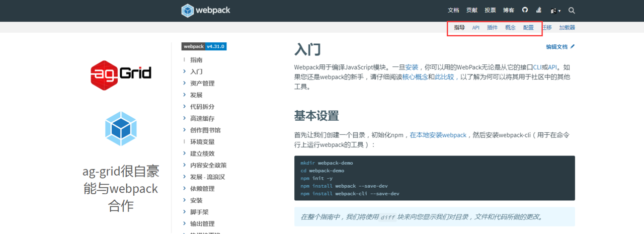Click the 'npm init -y' code line
The height and width of the screenshot is (234, 644).
(316, 178)
